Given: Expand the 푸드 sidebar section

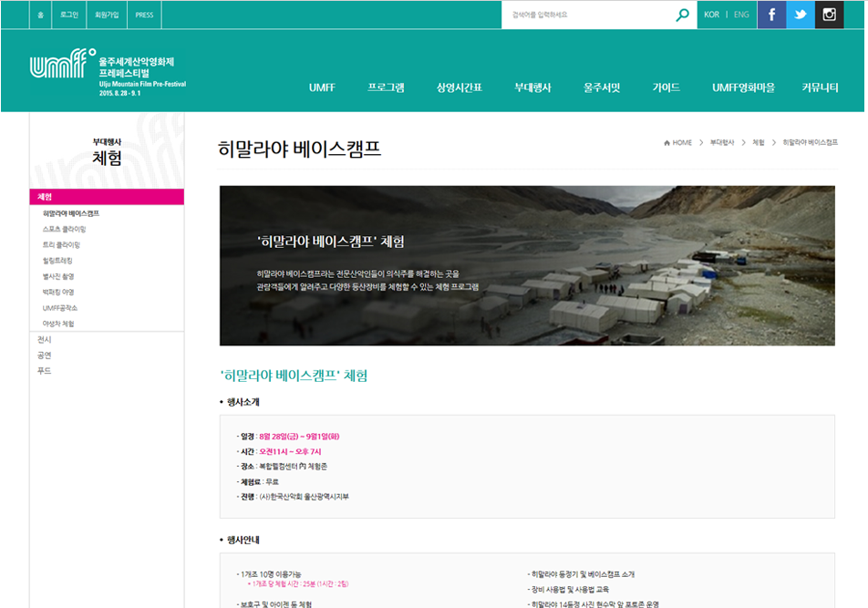Looking at the screenshot, I should [45, 371].
